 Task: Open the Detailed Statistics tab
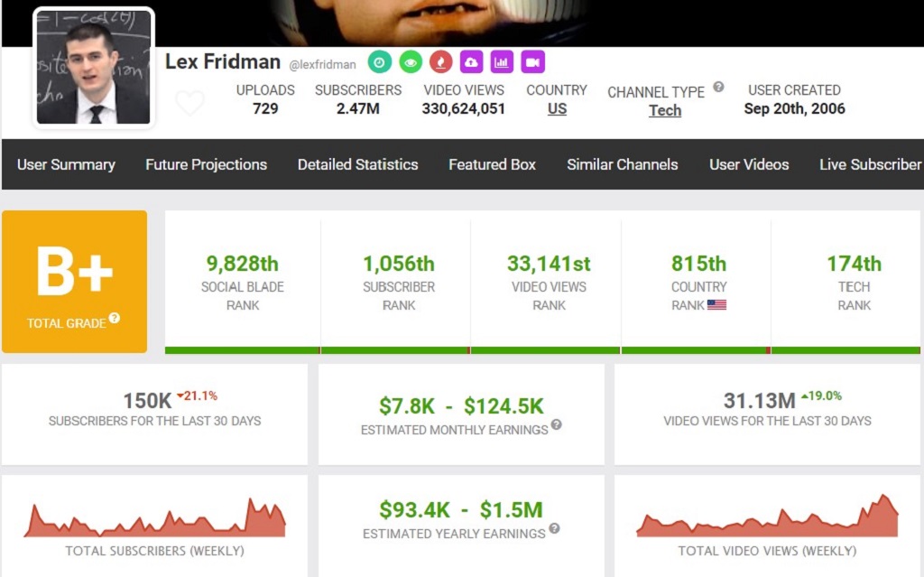[357, 164]
